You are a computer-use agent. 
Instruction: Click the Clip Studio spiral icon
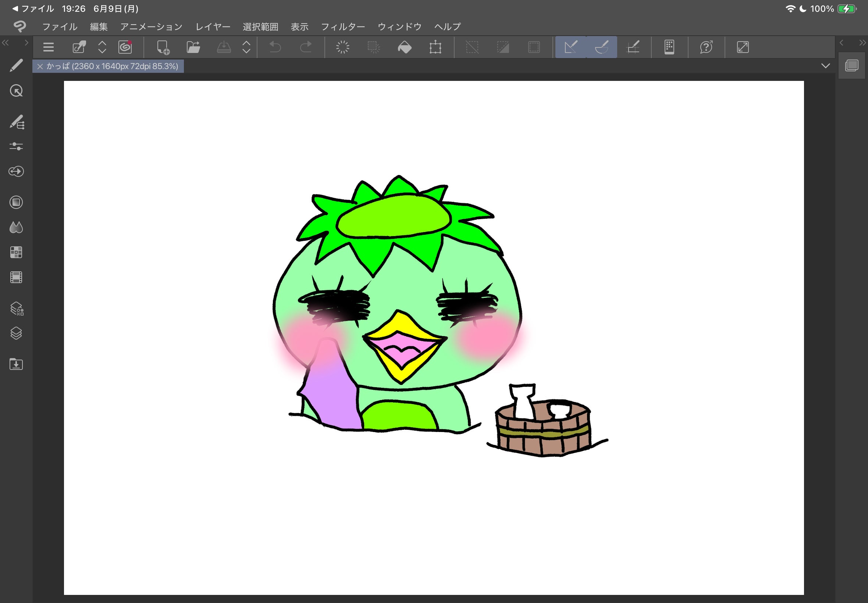click(125, 47)
